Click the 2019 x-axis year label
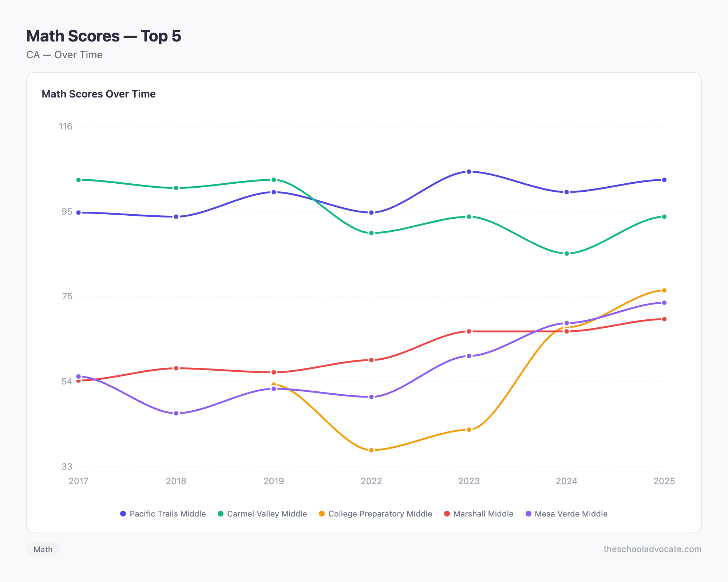728x582 pixels. [274, 481]
